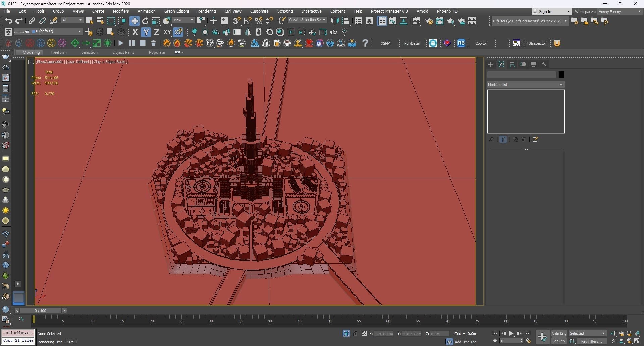Toggle Isolate Selection in status bar
644x349 pixels.
(x=346, y=334)
